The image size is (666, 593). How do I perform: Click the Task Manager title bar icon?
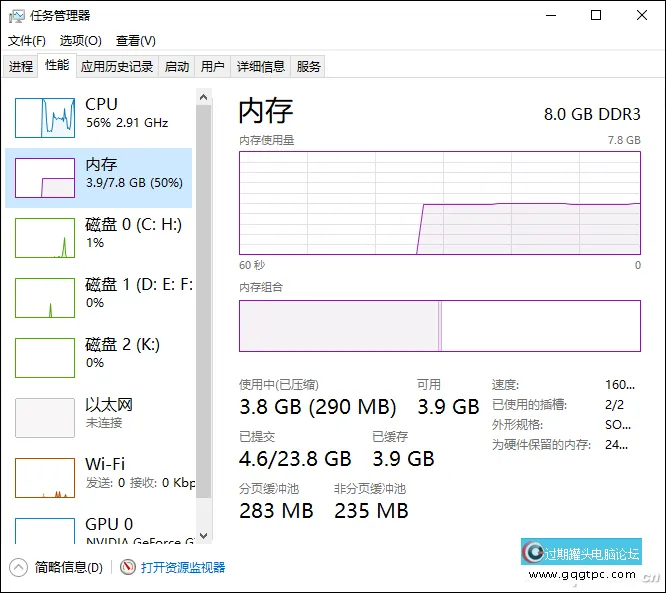(x=17, y=15)
